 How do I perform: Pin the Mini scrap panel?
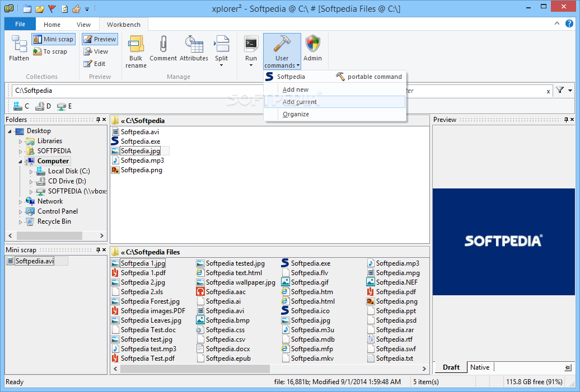coord(98,250)
